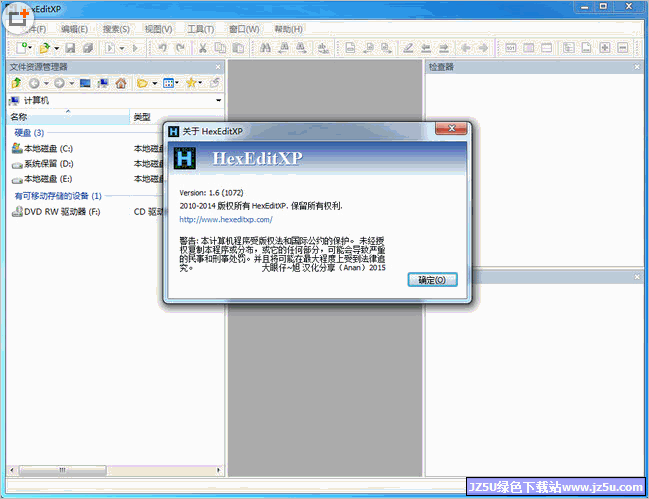Screen dimensions: 649x499
Task: Open the explorer Forward history dropdown
Action: click(x=72, y=83)
